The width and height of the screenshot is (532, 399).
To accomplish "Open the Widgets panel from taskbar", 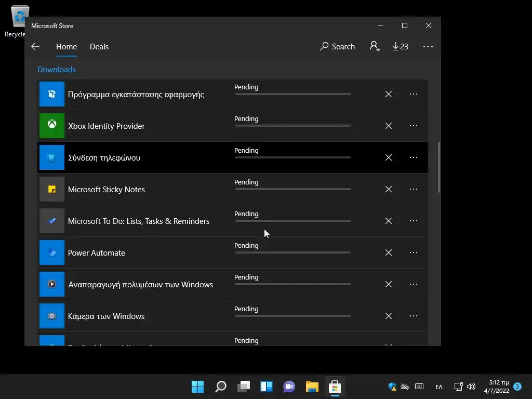I will (267, 387).
